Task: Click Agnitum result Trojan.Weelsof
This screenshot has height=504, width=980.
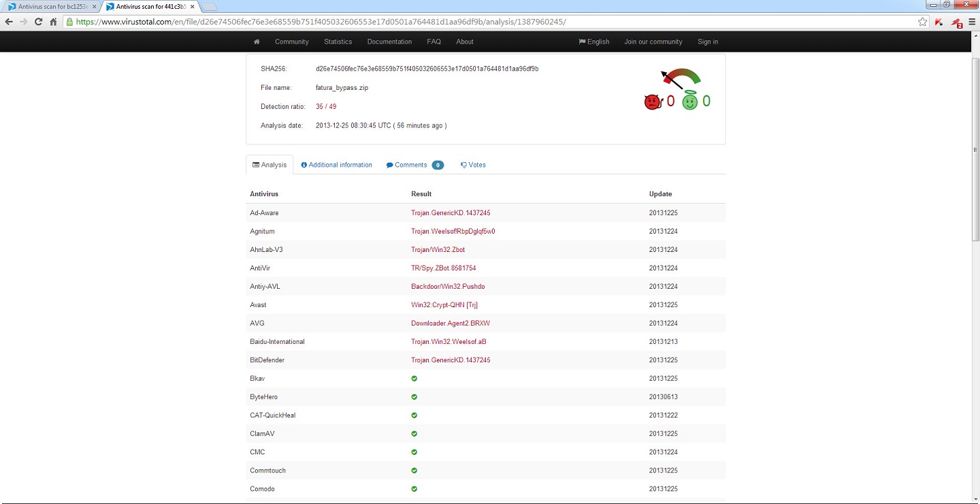Action: 453,232
